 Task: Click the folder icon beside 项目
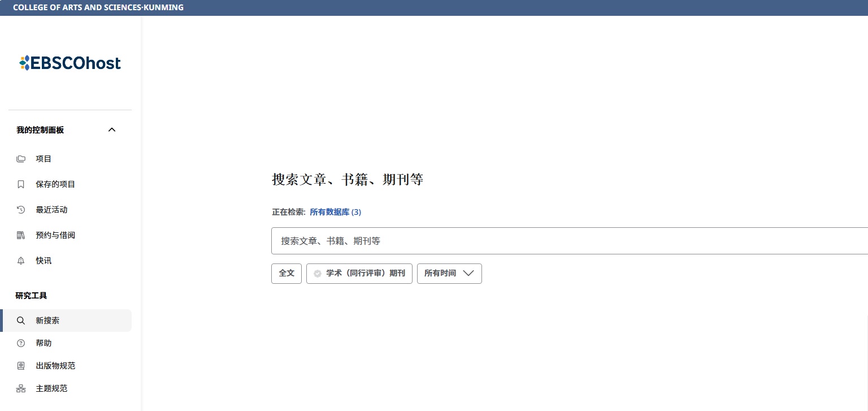coord(21,159)
